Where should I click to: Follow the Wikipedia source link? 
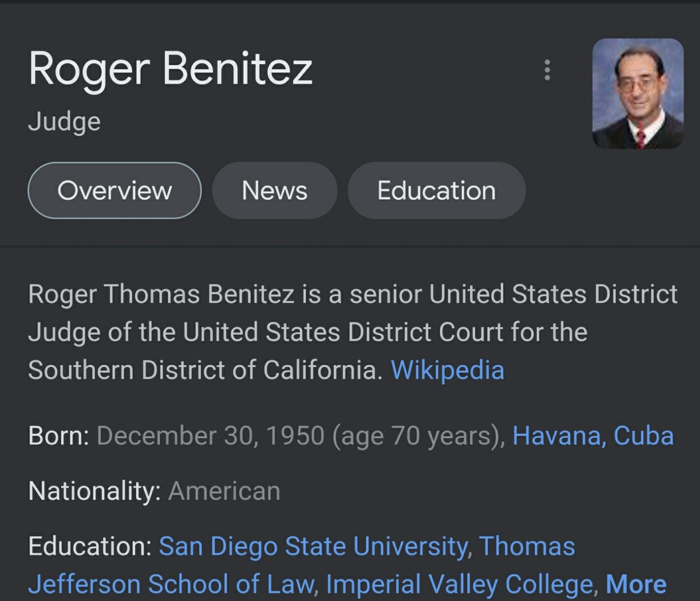447,370
